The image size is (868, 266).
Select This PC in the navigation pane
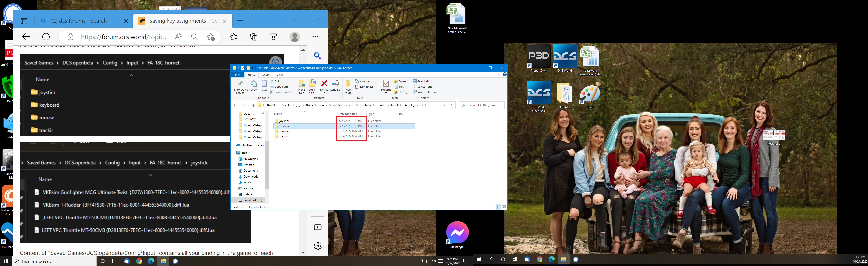click(x=246, y=152)
